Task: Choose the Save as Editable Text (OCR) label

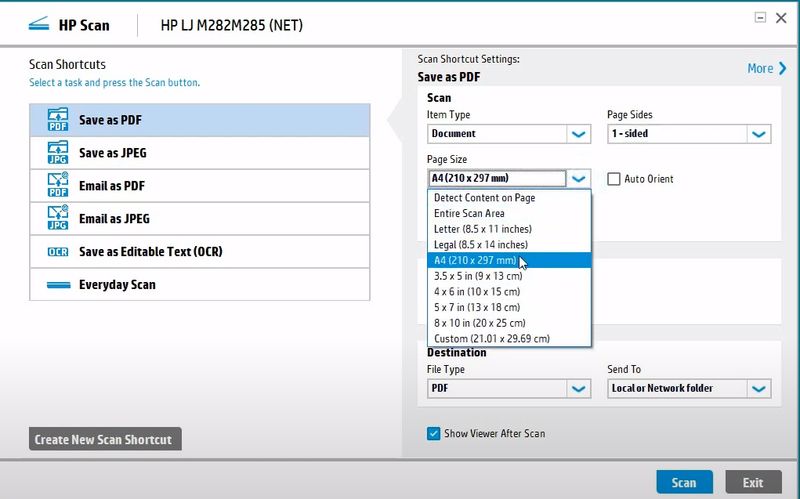Action: (x=151, y=252)
